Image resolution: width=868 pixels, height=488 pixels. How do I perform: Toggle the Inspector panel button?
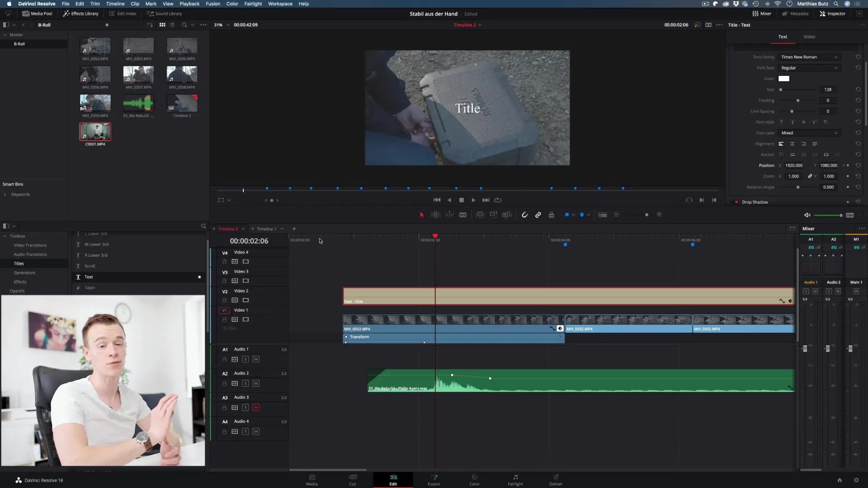click(832, 14)
